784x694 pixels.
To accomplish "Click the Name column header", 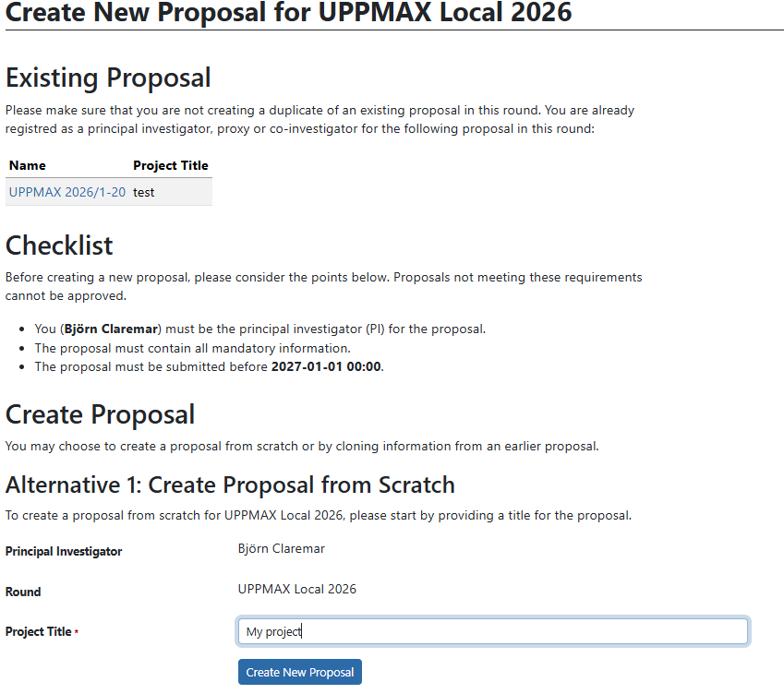I will click(x=26, y=165).
